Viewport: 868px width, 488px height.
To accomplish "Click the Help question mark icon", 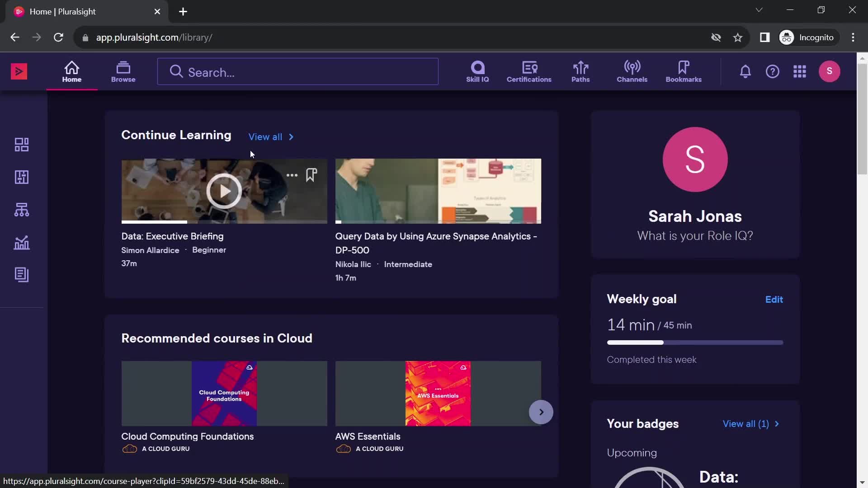I will [x=773, y=71].
